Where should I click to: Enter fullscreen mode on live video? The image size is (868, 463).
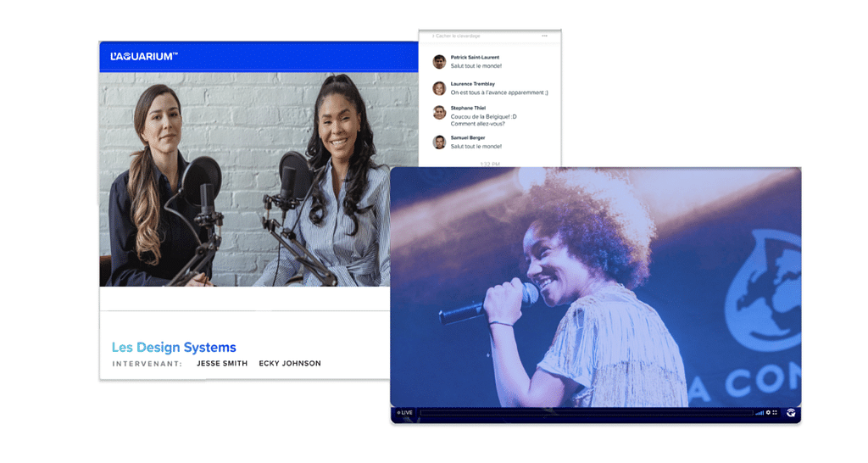click(775, 413)
